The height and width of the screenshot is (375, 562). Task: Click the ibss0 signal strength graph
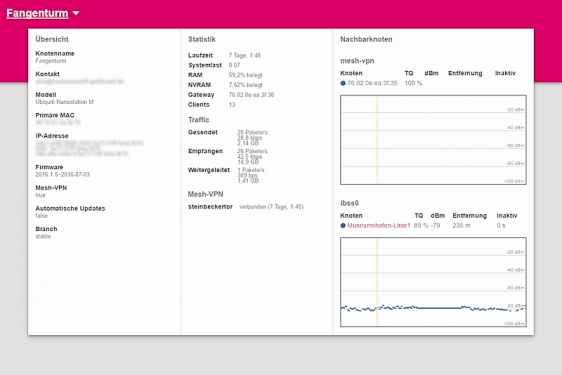433,282
